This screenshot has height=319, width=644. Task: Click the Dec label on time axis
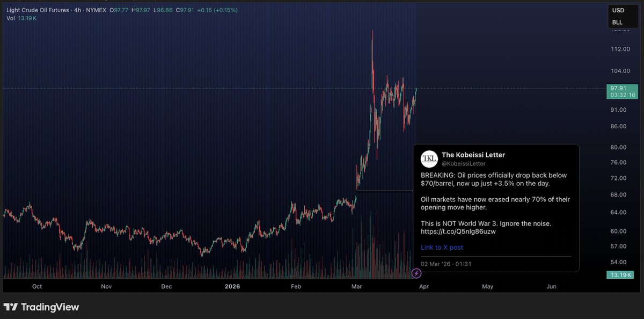(x=167, y=287)
